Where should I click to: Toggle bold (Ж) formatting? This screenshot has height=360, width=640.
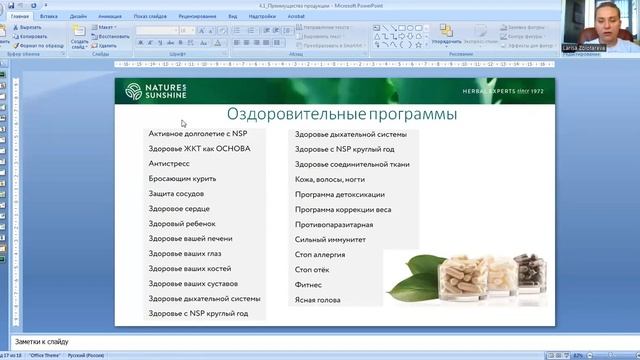tap(140, 42)
